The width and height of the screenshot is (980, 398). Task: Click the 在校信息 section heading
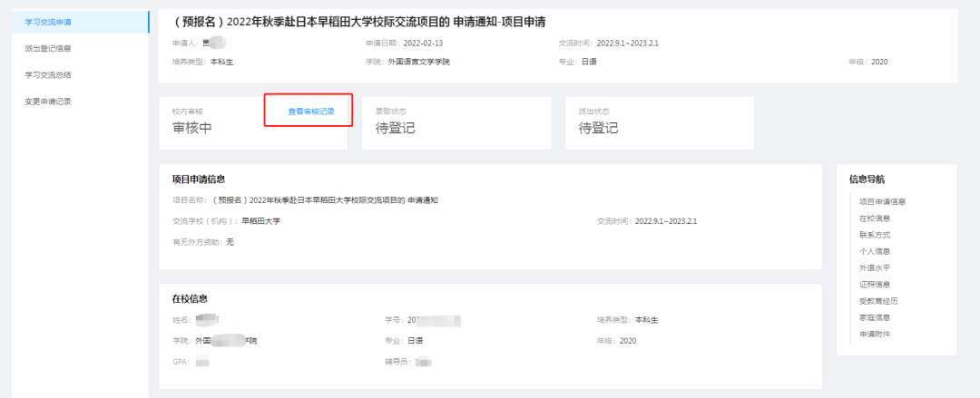pos(191,298)
